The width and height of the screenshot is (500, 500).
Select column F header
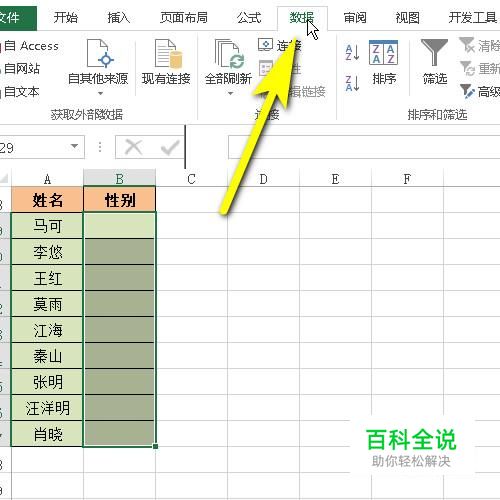407,179
